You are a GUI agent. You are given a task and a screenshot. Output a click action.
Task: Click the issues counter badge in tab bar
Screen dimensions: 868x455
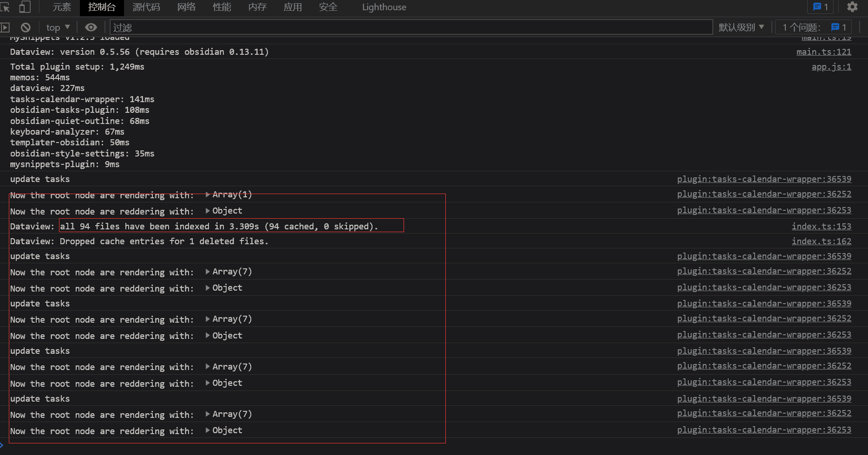coord(821,7)
